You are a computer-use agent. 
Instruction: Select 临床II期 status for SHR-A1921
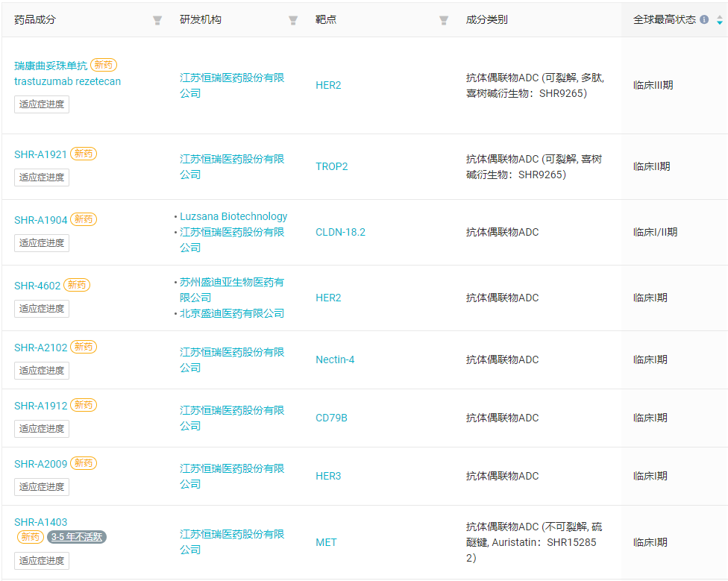click(652, 166)
